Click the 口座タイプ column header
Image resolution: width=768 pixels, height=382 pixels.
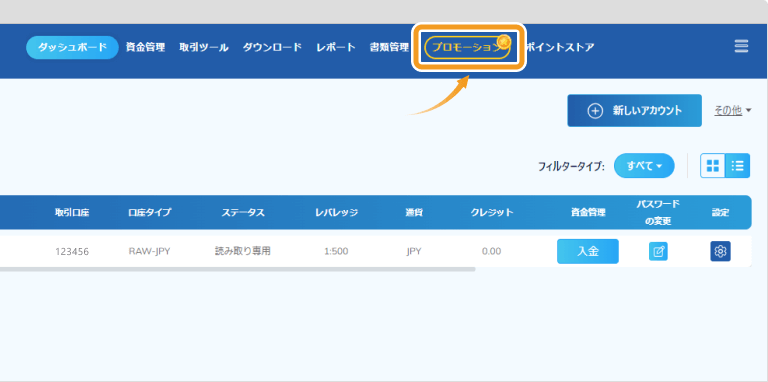[x=150, y=213]
